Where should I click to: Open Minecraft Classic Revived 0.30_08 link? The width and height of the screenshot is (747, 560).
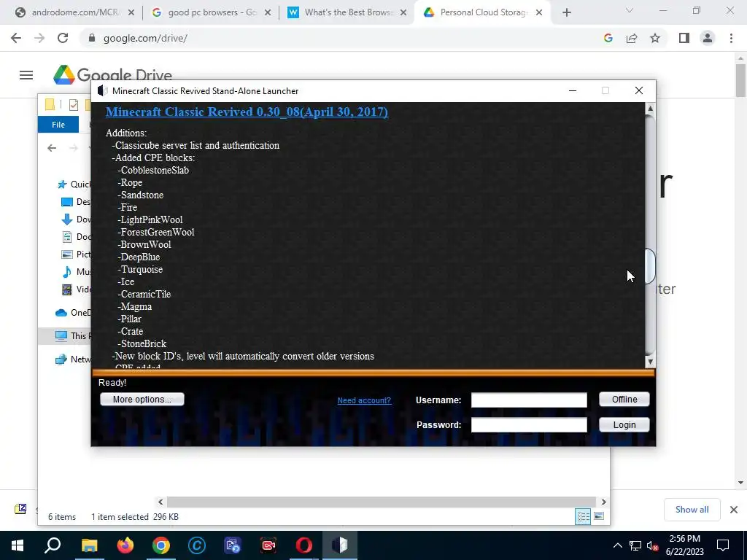tap(247, 112)
